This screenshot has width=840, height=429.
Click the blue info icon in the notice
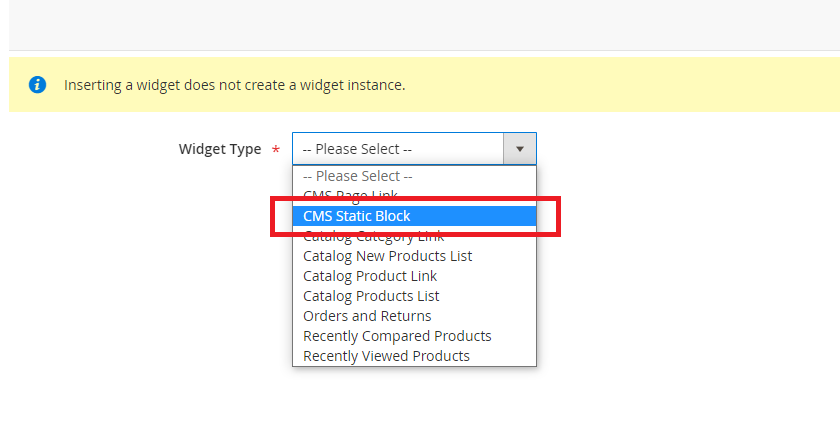click(x=38, y=85)
